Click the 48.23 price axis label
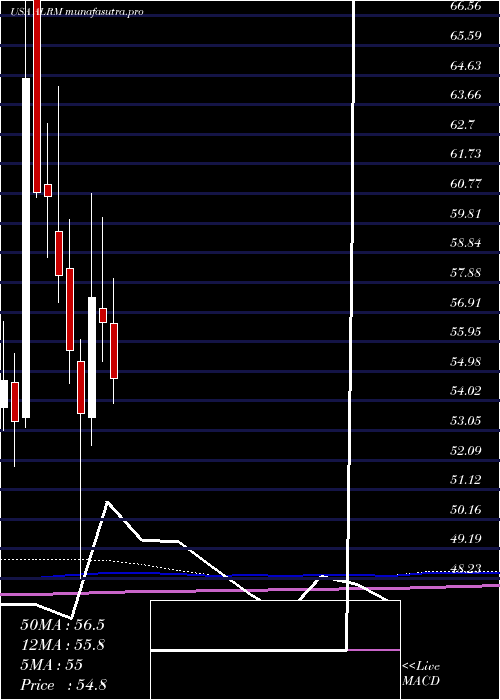Screen dimensions: 500x700 (x=466, y=568)
